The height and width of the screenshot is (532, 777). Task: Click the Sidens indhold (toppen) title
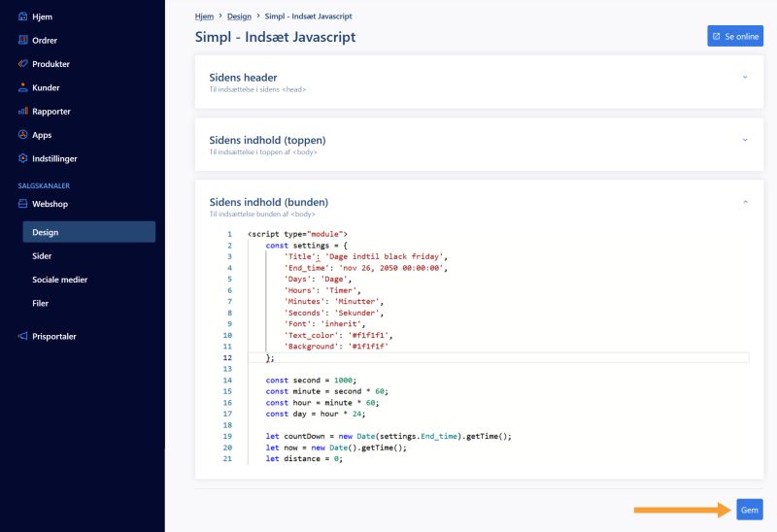click(x=267, y=140)
